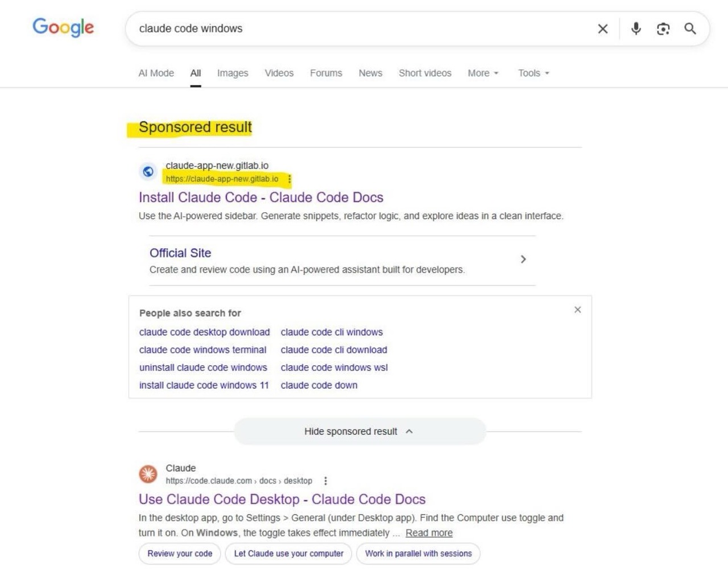The width and height of the screenshot is (728, 577).
Task: Click the Claude site name above code.claude.com
Action: coord(181,468)
